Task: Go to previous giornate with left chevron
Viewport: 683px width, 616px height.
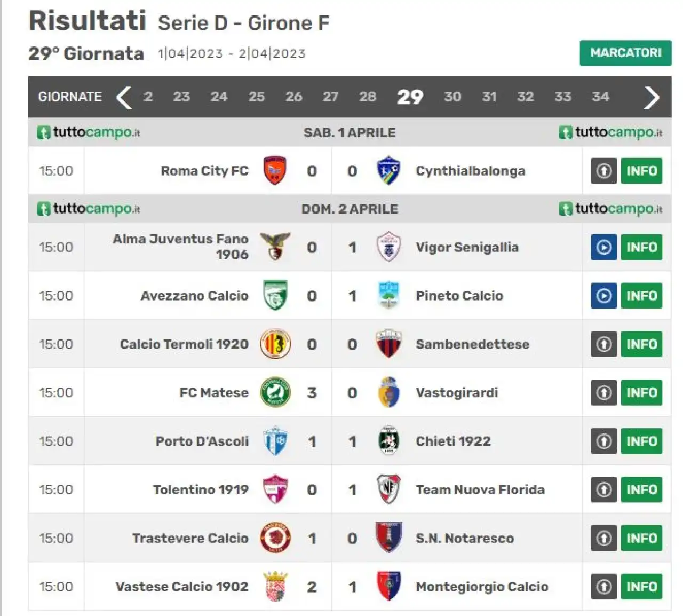Action: point(124,97)
